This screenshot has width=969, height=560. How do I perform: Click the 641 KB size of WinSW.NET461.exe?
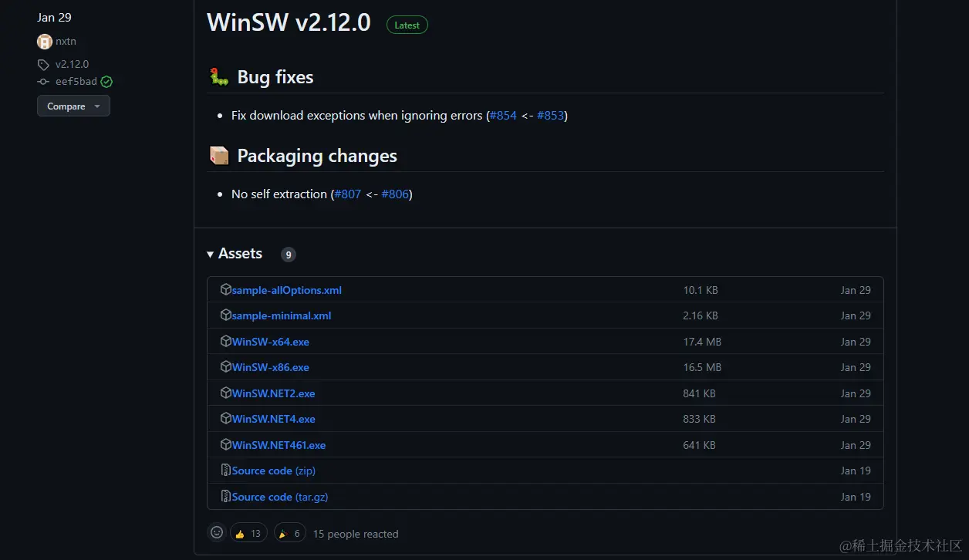tap(699, 446)
